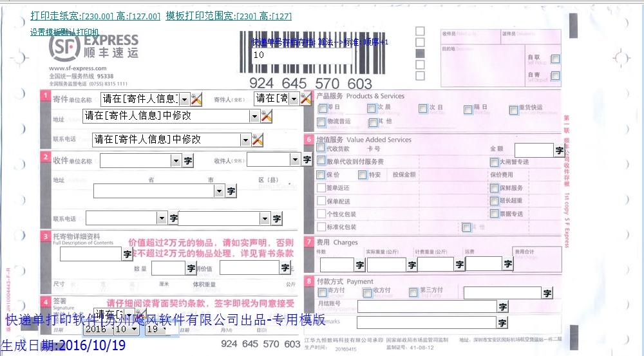Image resolution: width=644 pixels, height=356 pixels.
Task: Open font 字 button for 计费重量 field
Action: coord(460,264)
